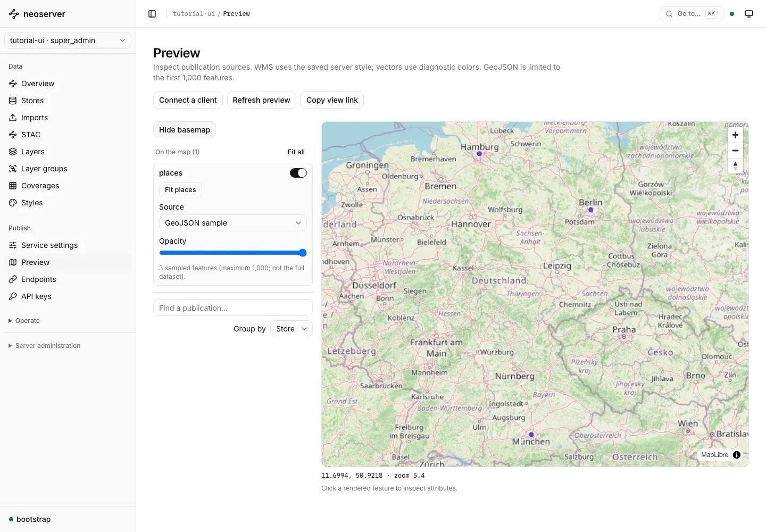Click the Berlin feature point on map
766x532 pixels.
(x=591, y=210)
